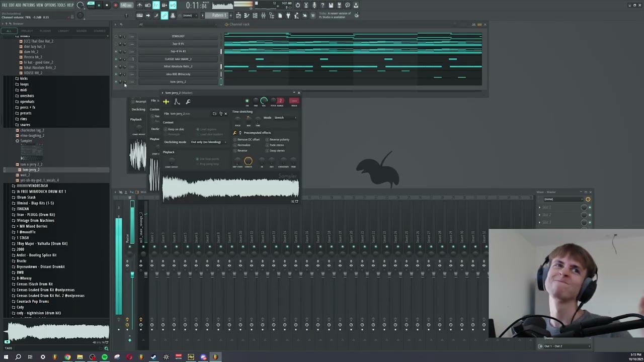Expand the Census !Stash Drum Kit folder
644x362 pixels.
pos(34,284)
